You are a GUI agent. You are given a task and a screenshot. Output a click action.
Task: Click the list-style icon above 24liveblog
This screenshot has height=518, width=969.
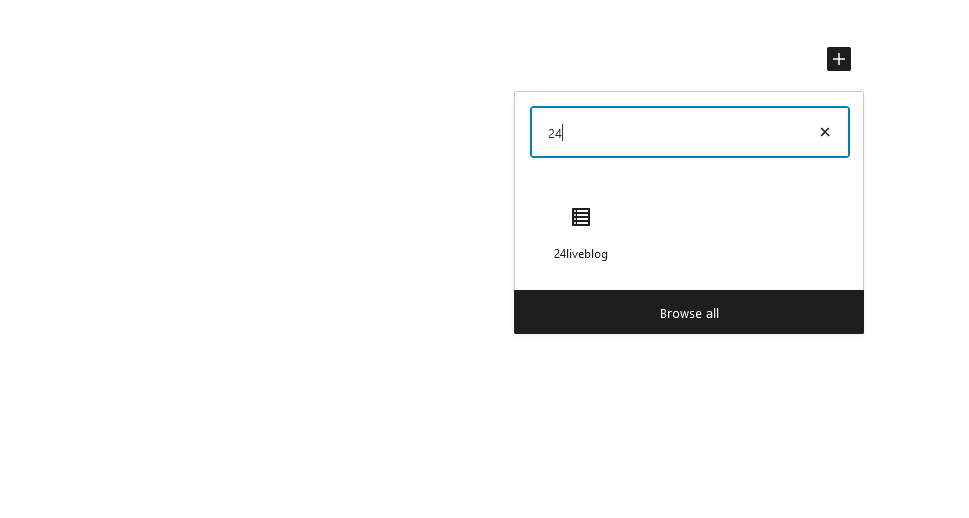click(580, 217)
